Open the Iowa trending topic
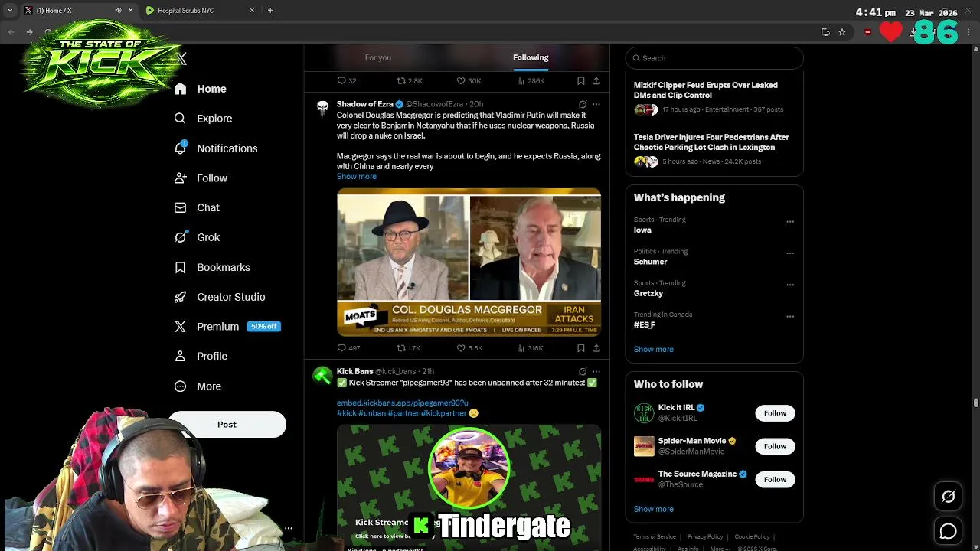The image size is (980, 551). (x=642, y=230)
